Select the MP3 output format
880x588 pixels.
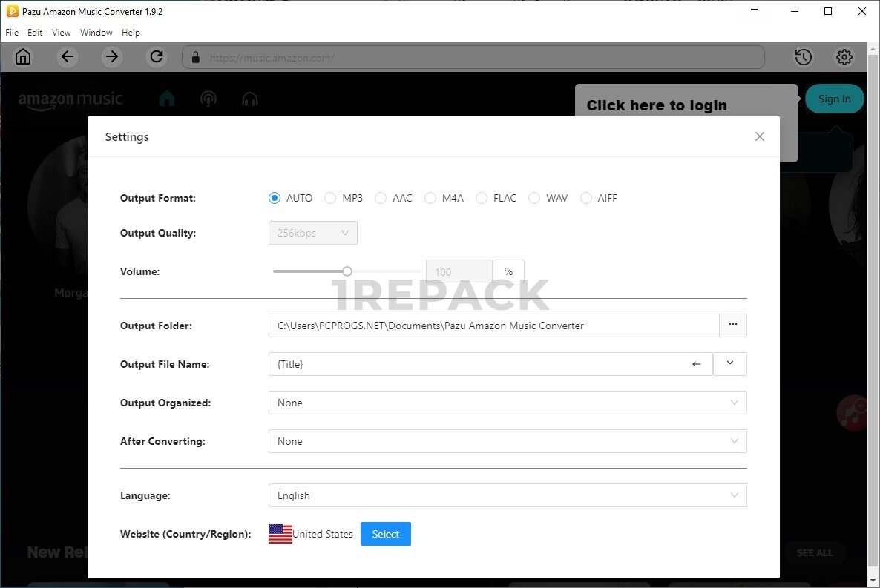(x=330, y=198)
